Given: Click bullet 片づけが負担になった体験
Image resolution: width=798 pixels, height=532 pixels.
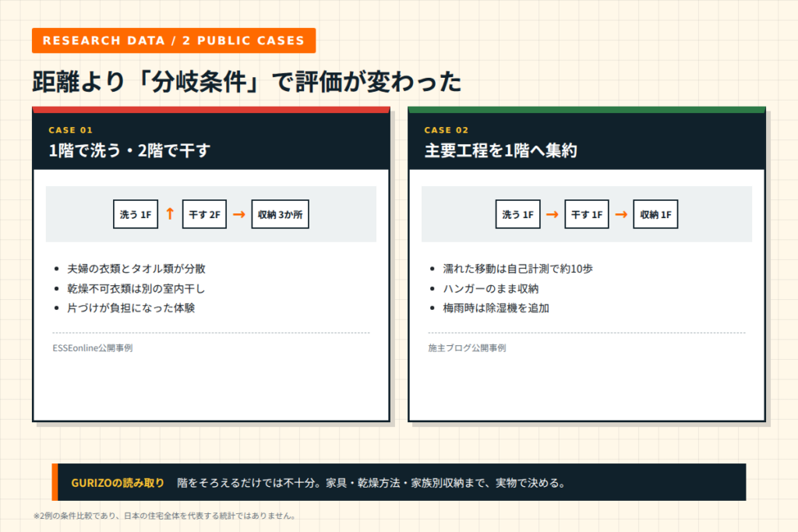Looking at the screenshot, I should click(x=131, y=308).
